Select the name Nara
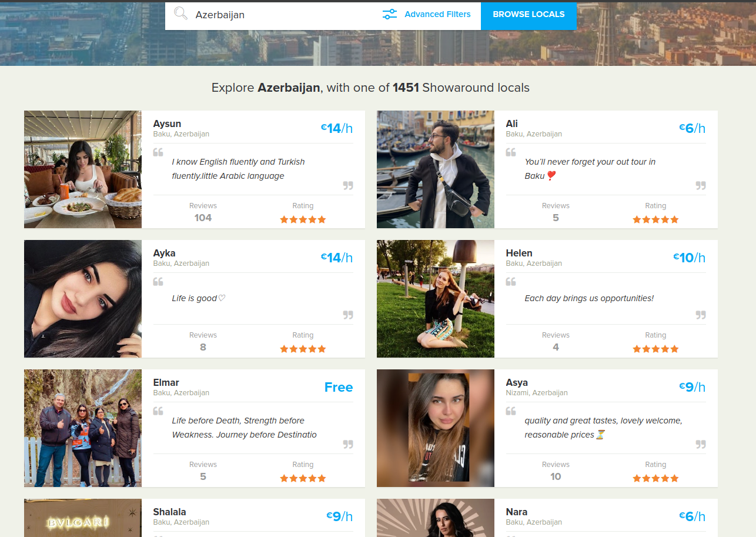 (x=517, y=512)
